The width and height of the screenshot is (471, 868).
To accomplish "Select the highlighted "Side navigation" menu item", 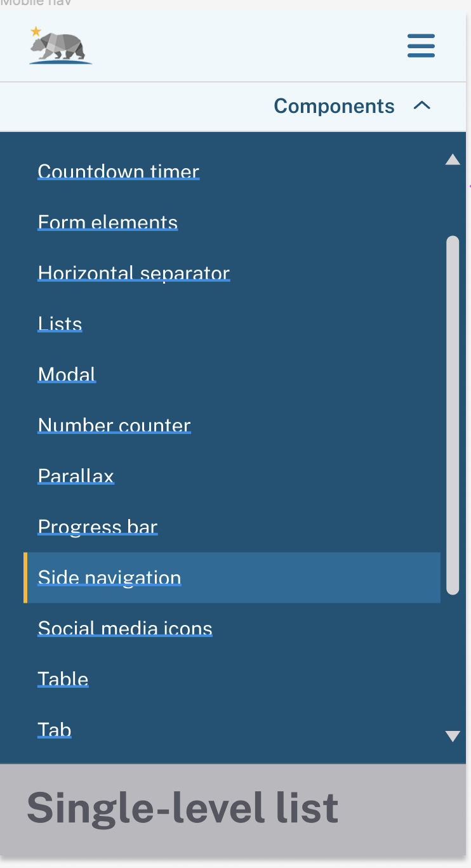I will point(109,577).
